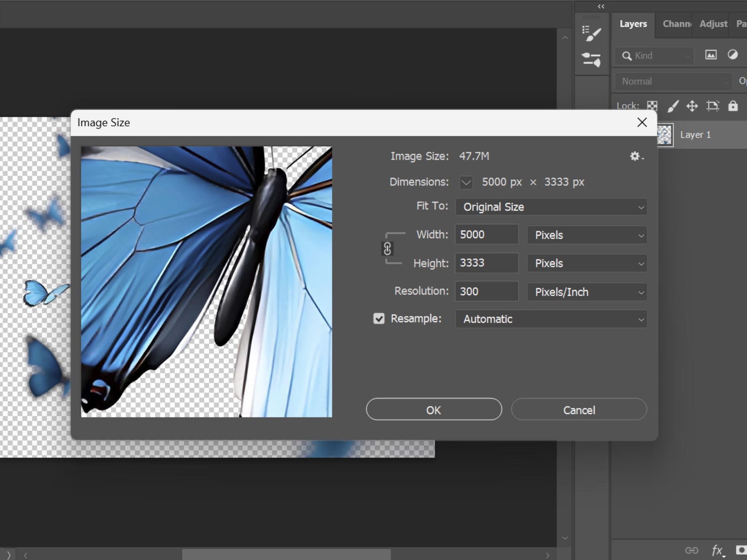The height and width of the screenshot is (560, 747).
Task: Lock all layer attributes padlock
Action: click(733, 106)
